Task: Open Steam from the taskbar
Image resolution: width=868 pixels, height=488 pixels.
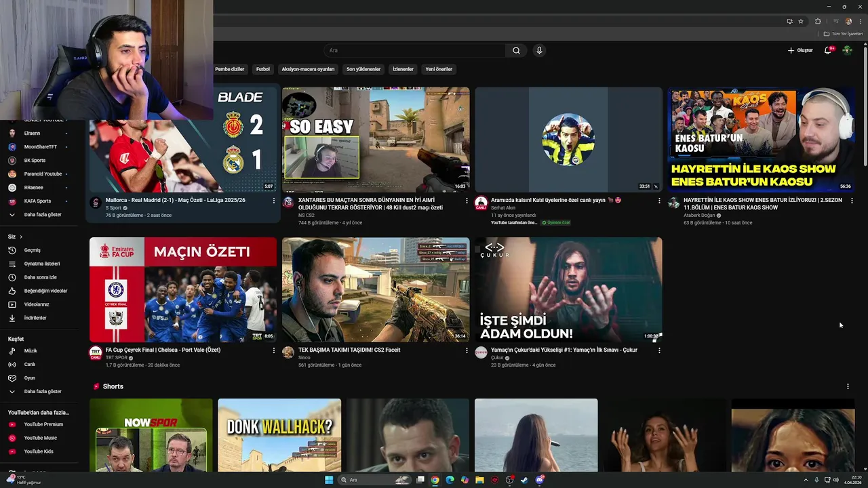Action: 524,480
